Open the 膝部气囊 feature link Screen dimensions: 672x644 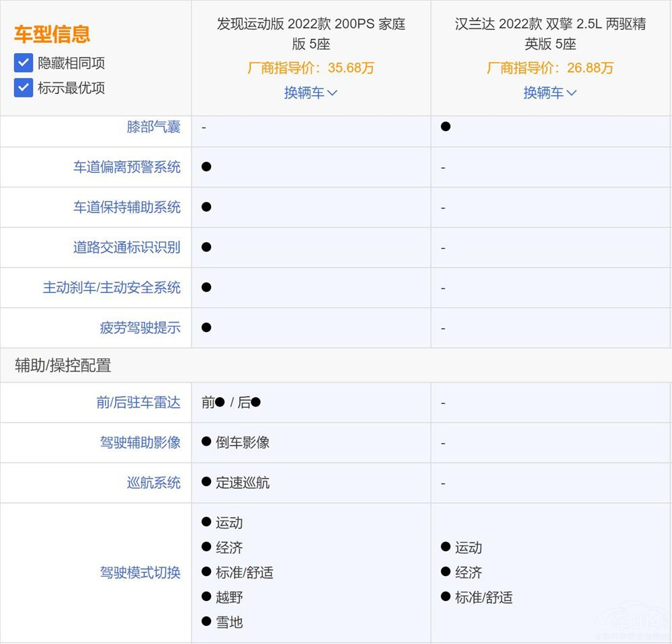[x=153, y=127]
